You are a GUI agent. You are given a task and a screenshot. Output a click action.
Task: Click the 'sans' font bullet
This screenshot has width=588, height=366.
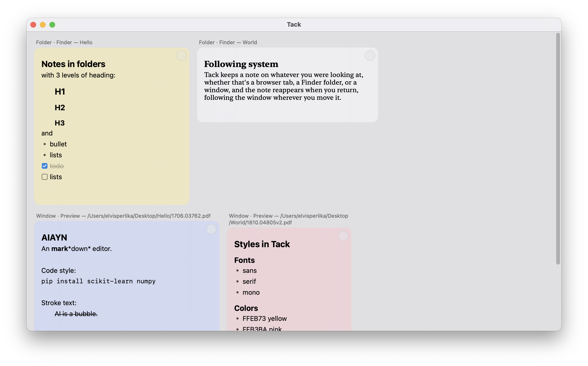(249, 270)
